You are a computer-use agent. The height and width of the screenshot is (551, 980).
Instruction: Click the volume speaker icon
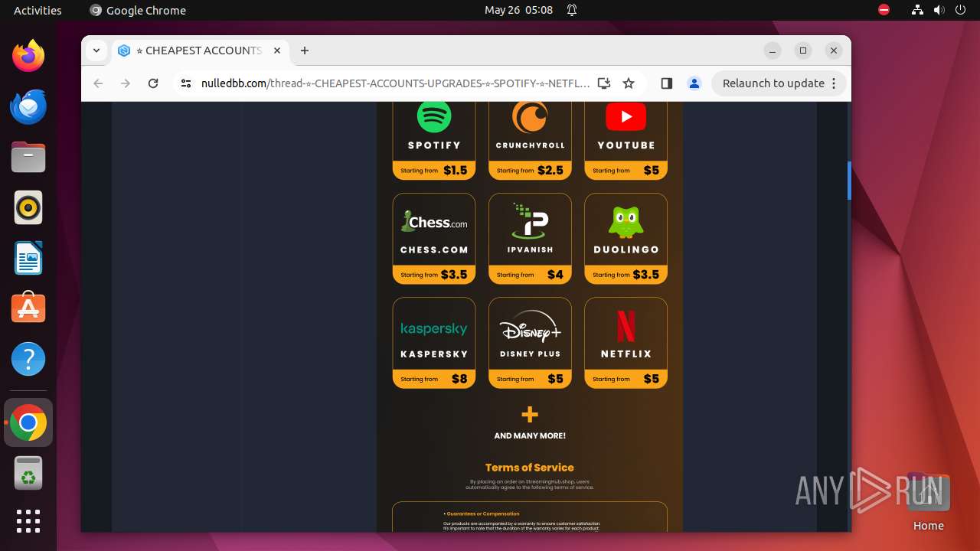(939, 10)
